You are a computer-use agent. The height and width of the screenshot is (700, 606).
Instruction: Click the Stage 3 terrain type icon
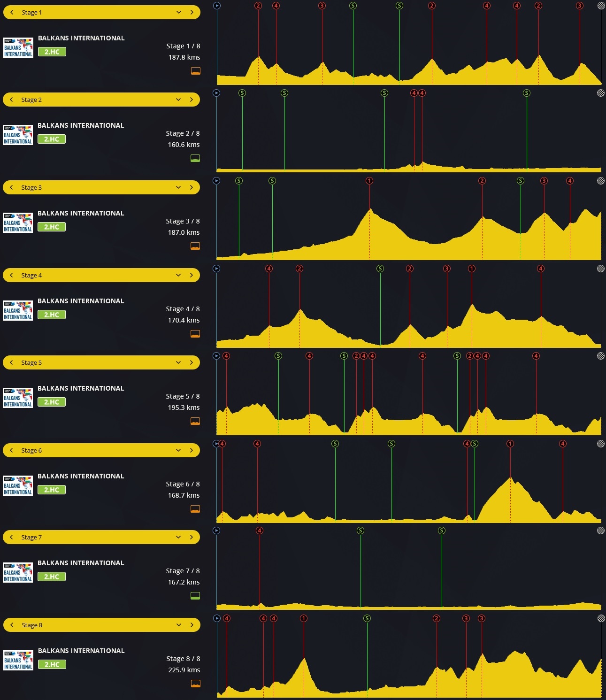[195, 246]
